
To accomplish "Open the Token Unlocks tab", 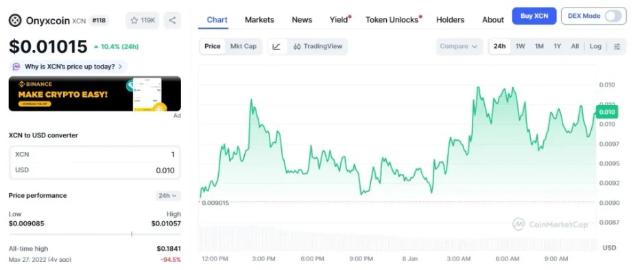I will 392,20.
